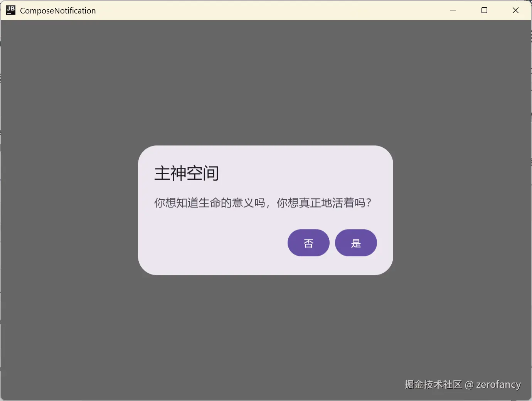Select the 否 button in the dialog
The width and height of the screenshot is (532, 401).
point(308,243)
